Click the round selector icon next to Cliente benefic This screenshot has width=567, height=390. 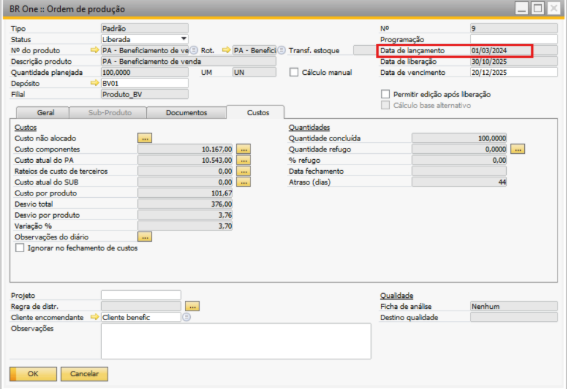tap(186, 317)
